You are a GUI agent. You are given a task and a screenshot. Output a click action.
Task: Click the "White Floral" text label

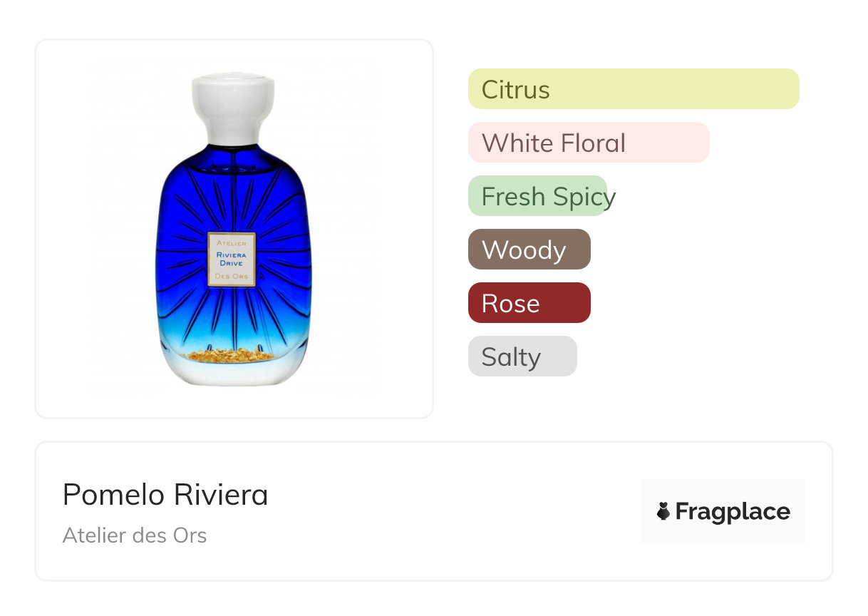[x=553, y=143]
